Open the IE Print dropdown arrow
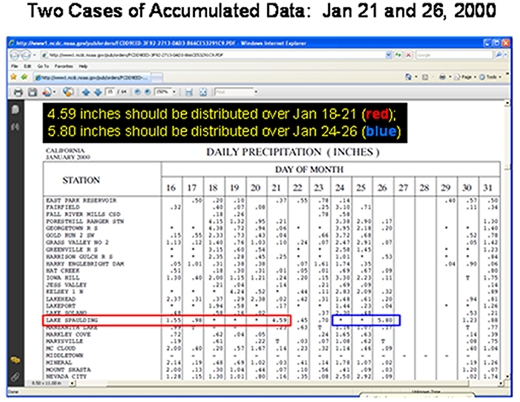The height and width of the screenshot is (402, 520). (449, 77)
